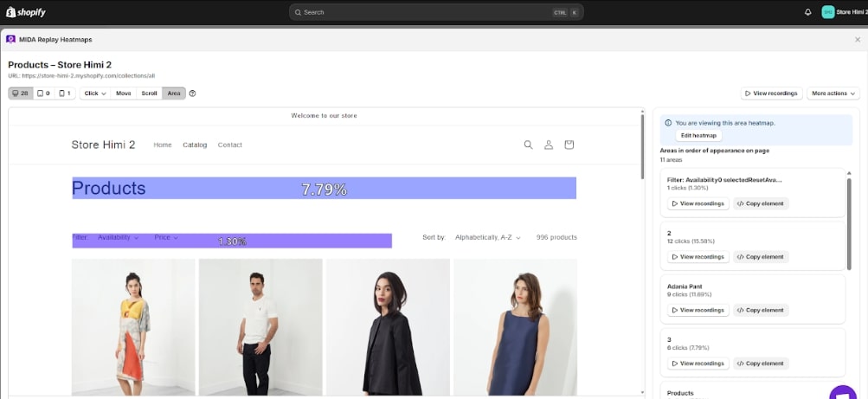
Task: Click the Welcome to our store announcement
Action: (324, 116)
